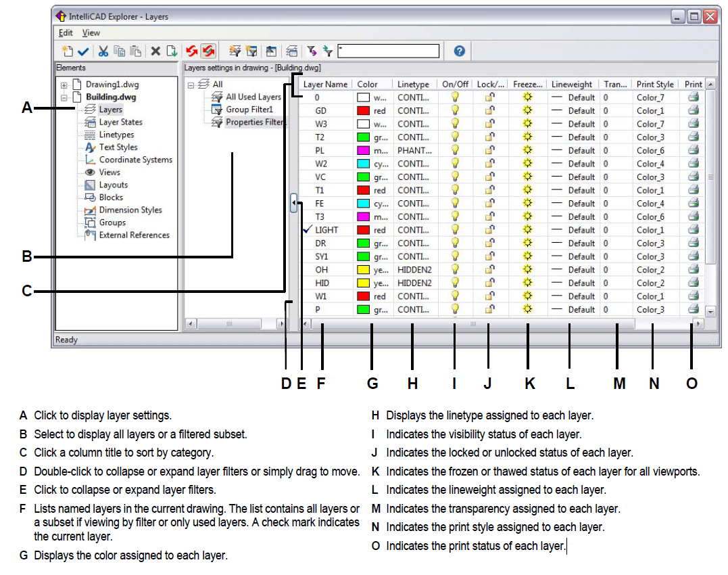Expand the Drawing1.dwg tree node
728x575 pixels.
coord(64,85)
